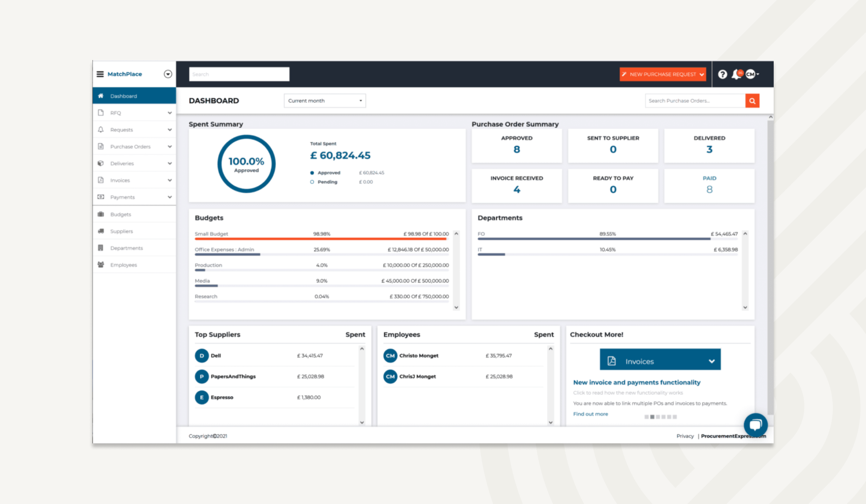Open the Privacy link in footer
This screenshot has width=866, height=504.
pyautogui.click(x=685, y=436)
